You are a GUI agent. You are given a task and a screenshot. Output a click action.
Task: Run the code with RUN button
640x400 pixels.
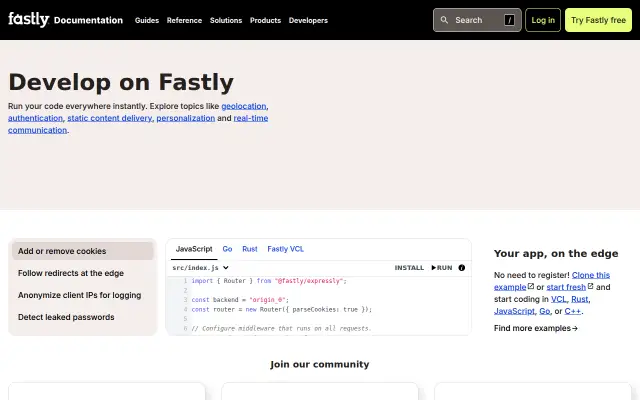coord(442,268)
